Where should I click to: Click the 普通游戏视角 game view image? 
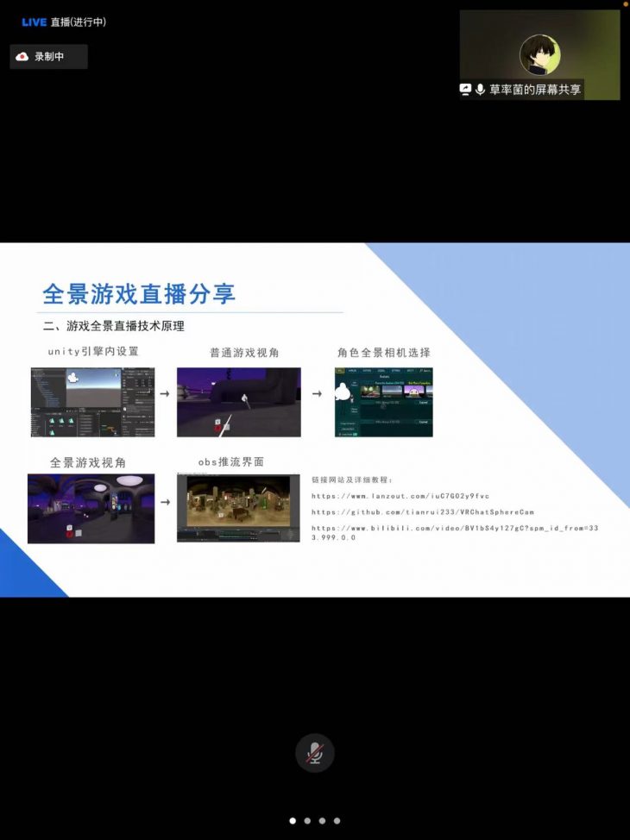239,402
